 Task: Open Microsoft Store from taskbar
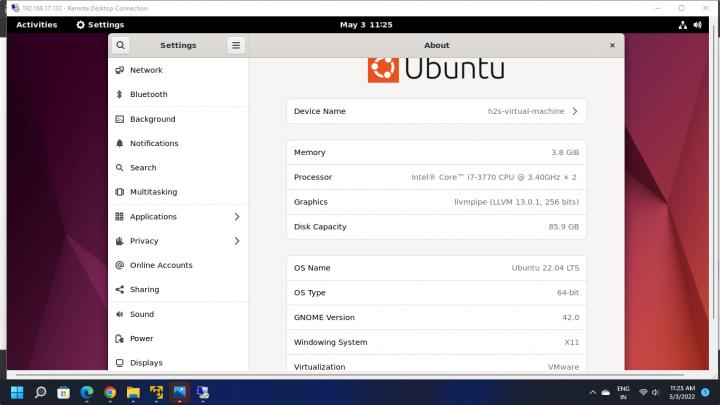point(63,392)
